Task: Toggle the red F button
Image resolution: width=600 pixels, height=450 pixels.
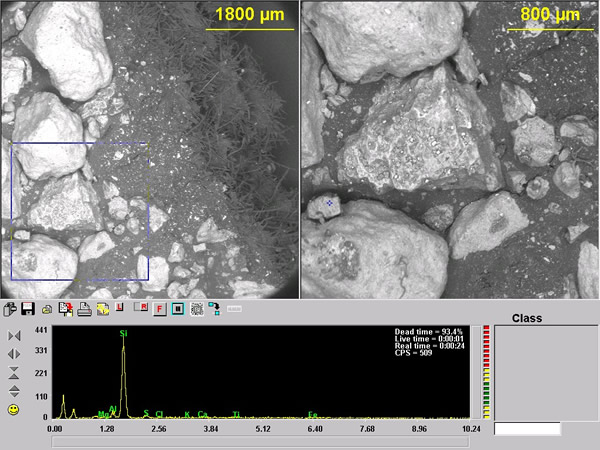Action: [159, 309]
